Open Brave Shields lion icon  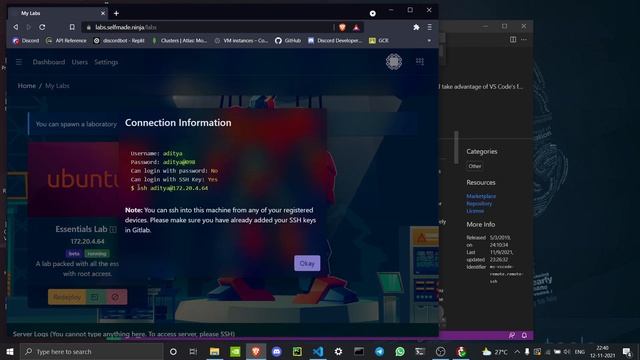(x=342, y=27)
